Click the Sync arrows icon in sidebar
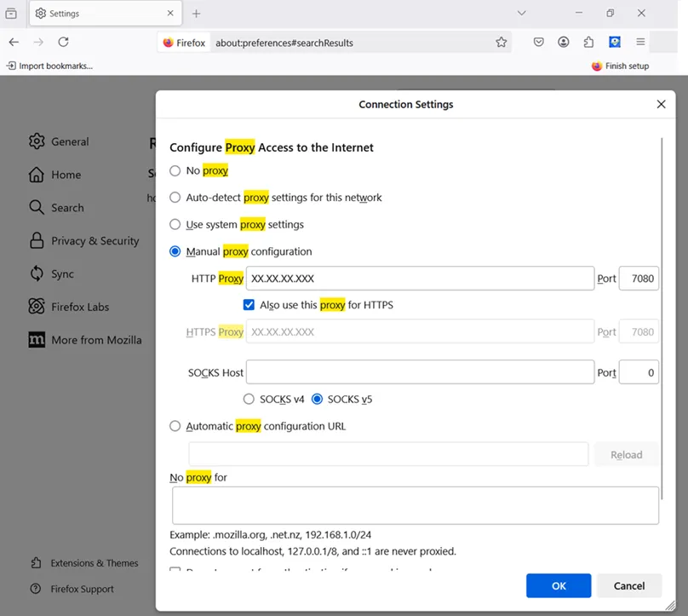This screenshot has width=688, height=616. [37, 273]
